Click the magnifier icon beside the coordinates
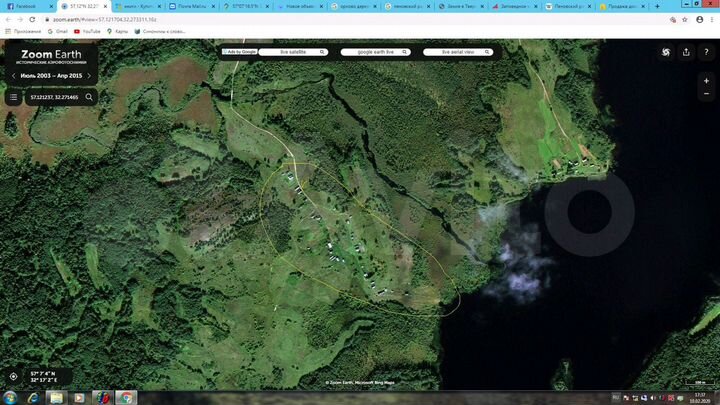 coord(89,97)
